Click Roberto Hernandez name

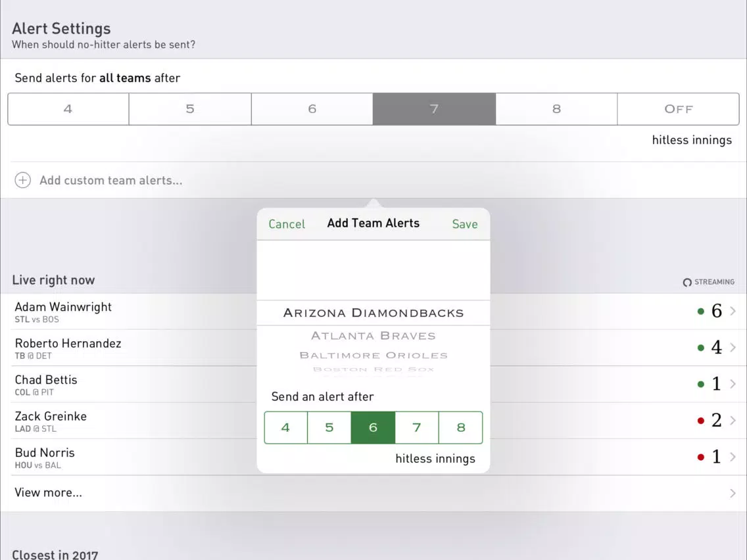[x=68, y=343]
